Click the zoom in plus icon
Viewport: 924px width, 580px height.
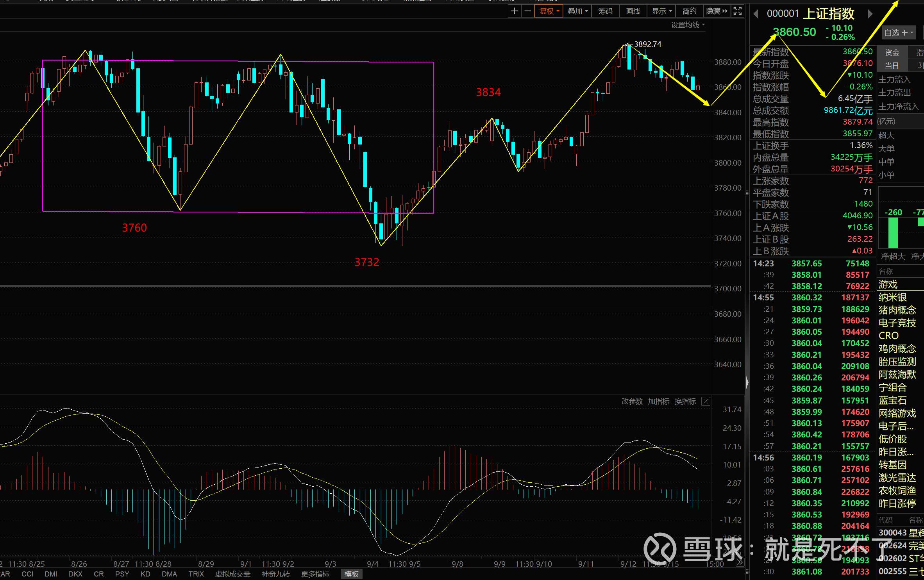514,11
